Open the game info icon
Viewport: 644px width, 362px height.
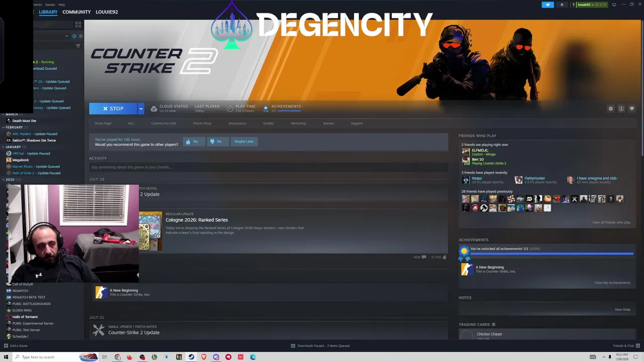click(x=621, y=109)
